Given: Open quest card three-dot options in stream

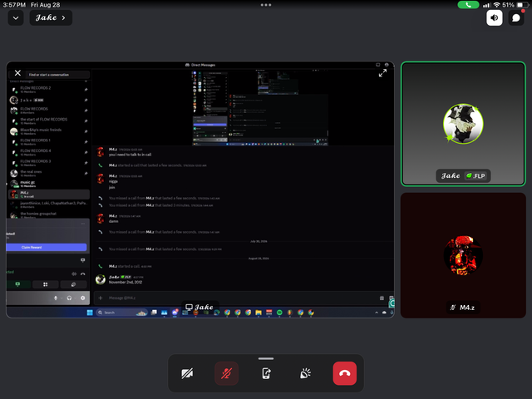Looking at the screenshot, I should [83, 224].
